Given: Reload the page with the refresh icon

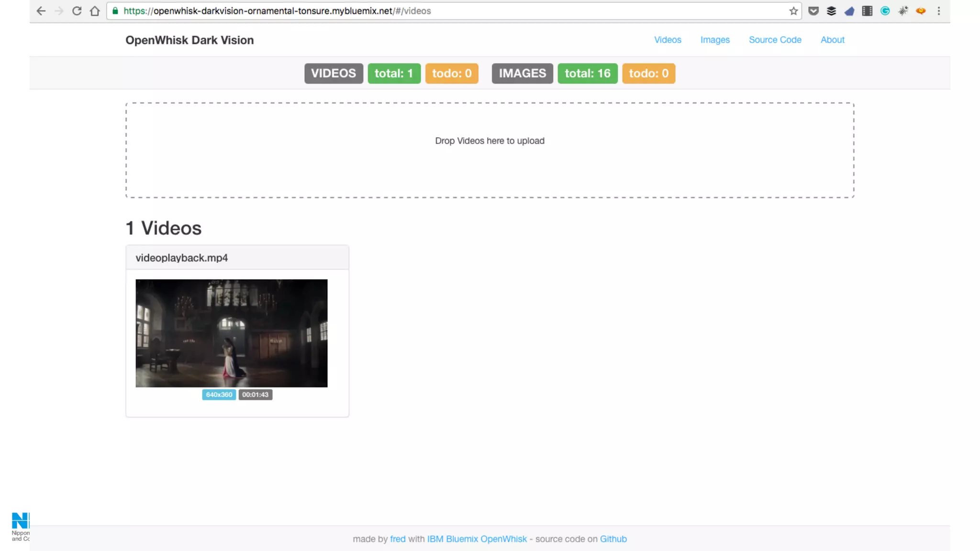Looking at the screenshot, I should point(77,11).
